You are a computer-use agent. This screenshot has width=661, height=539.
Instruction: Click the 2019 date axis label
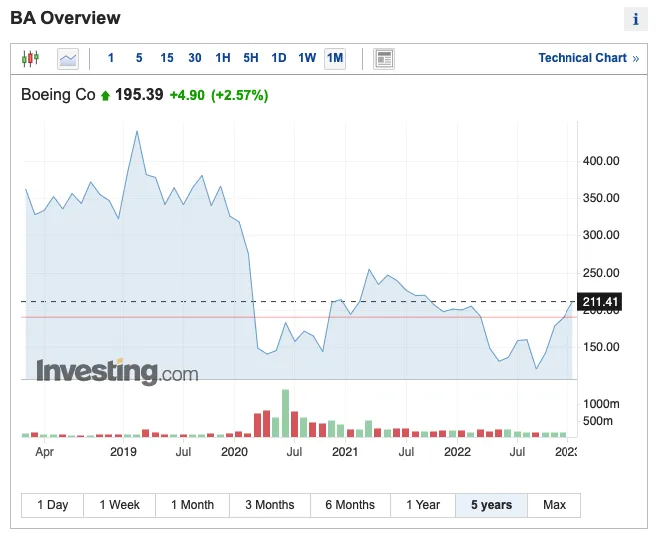click(123, 452)
